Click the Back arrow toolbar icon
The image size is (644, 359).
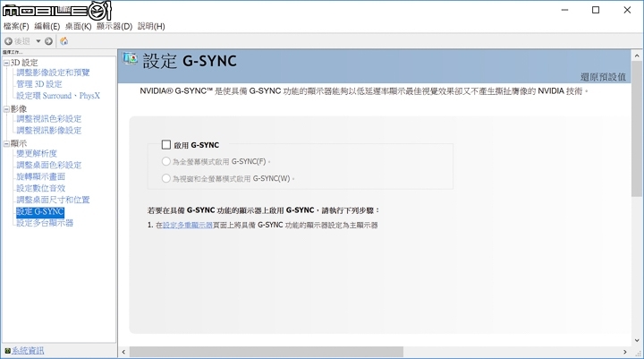point(8,41)
